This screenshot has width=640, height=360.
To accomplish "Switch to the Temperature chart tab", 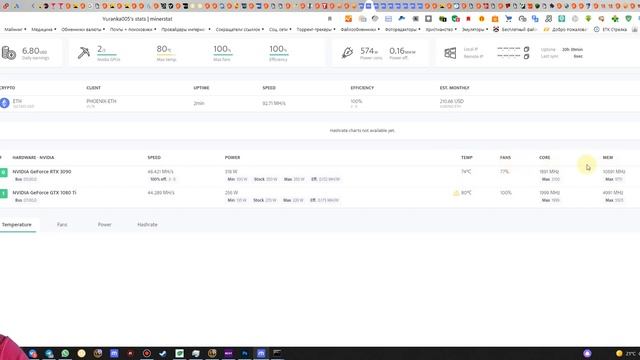I will (x=17, y=224).
